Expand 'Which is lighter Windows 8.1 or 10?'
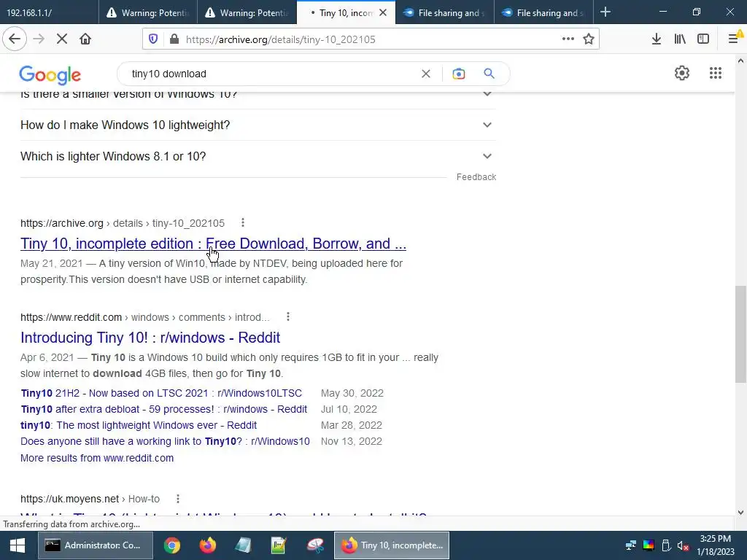 [258, 156]
